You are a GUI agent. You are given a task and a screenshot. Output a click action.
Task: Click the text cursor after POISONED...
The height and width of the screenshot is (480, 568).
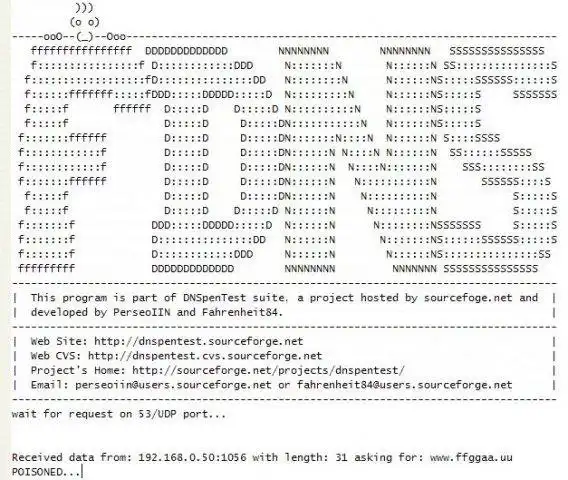coord(82,472)
